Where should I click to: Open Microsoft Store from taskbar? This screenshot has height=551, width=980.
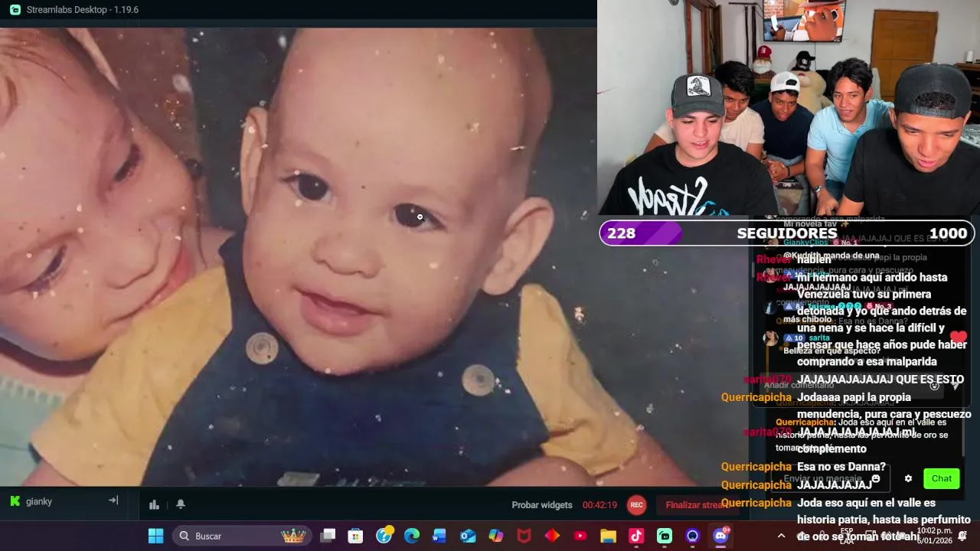(x=355, y=536)
